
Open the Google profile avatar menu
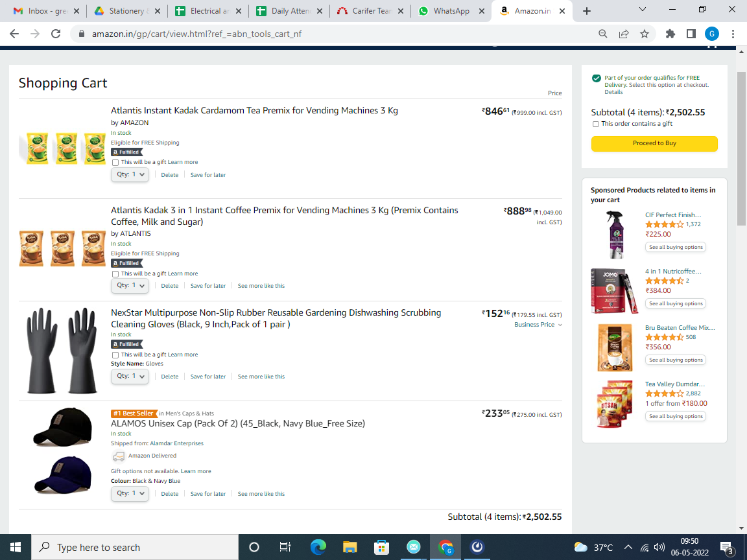coord(712,34)
